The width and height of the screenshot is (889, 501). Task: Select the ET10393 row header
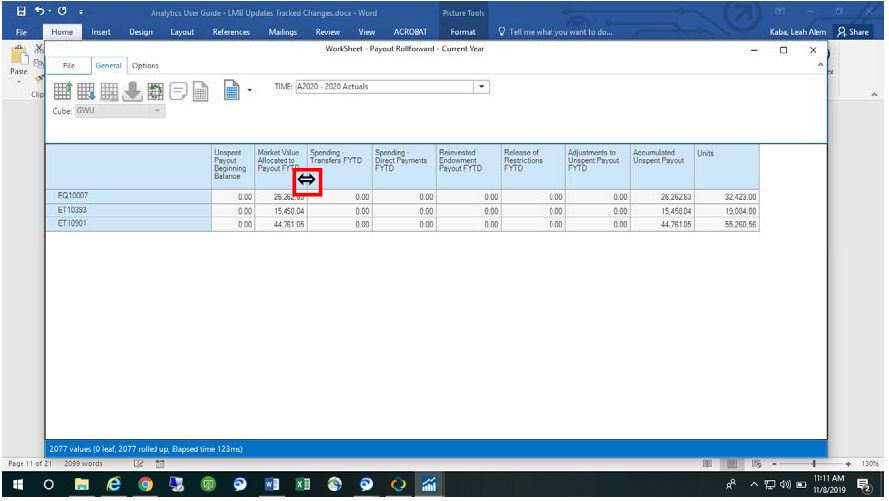(x=129, y=210)
